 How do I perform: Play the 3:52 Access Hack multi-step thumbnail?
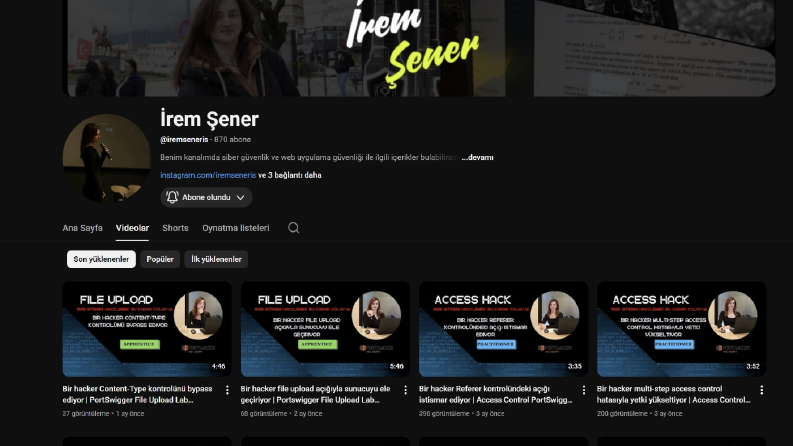click(x=682, y=329)
